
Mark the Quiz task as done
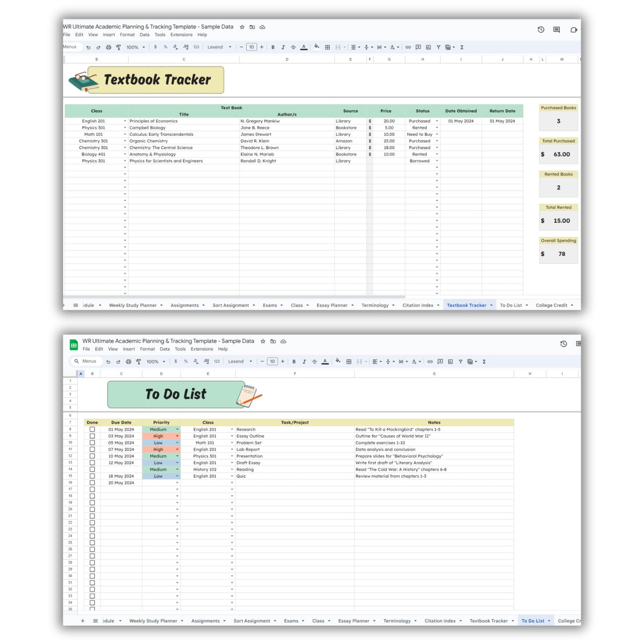[x=92, y=476]
